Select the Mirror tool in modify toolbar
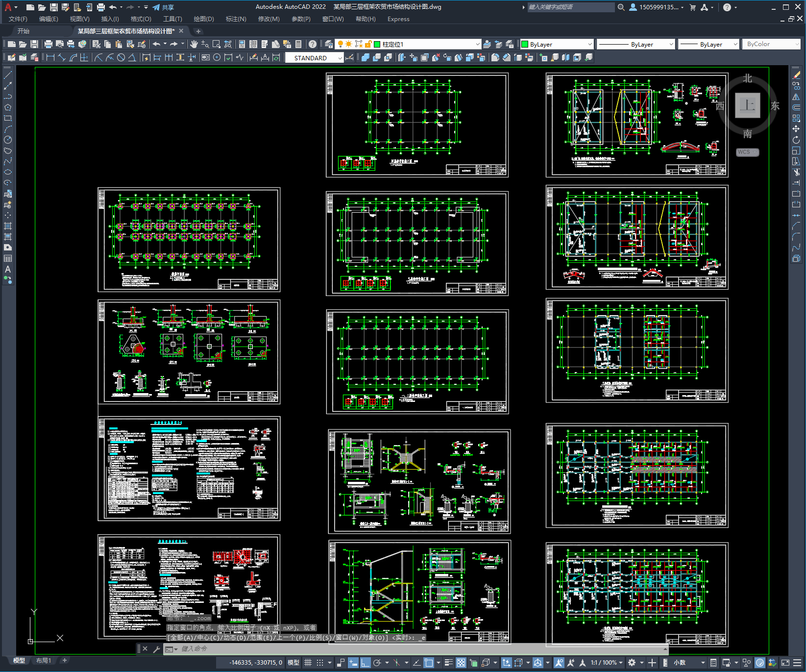This screenshot has width=806, height=672. [796, 97]
